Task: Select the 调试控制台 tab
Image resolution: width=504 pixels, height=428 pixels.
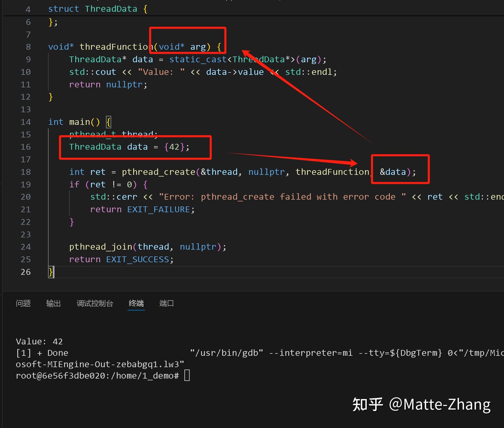Action: point(95,303)
